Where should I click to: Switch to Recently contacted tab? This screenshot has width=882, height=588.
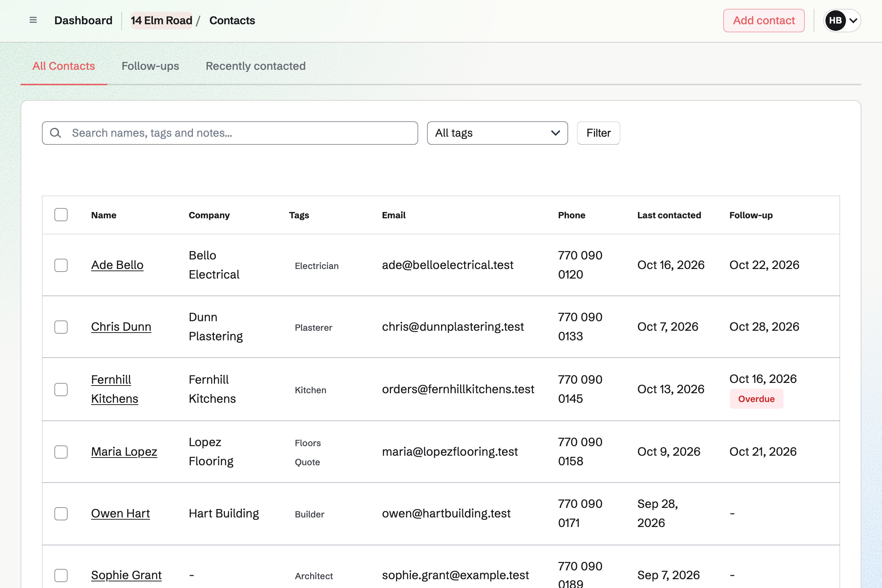tap(255, 66)
